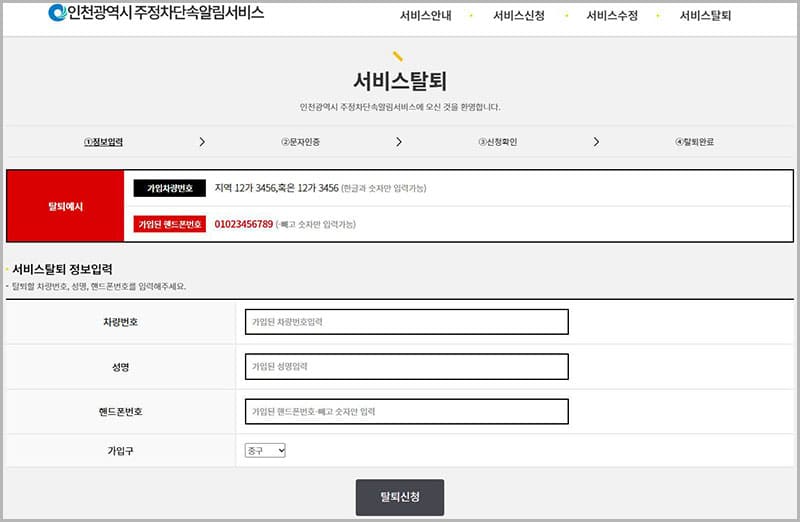Select the ①정보입력 step
Image resolution: width=800 pixels, height=522 pixels.
pos(103,142)
